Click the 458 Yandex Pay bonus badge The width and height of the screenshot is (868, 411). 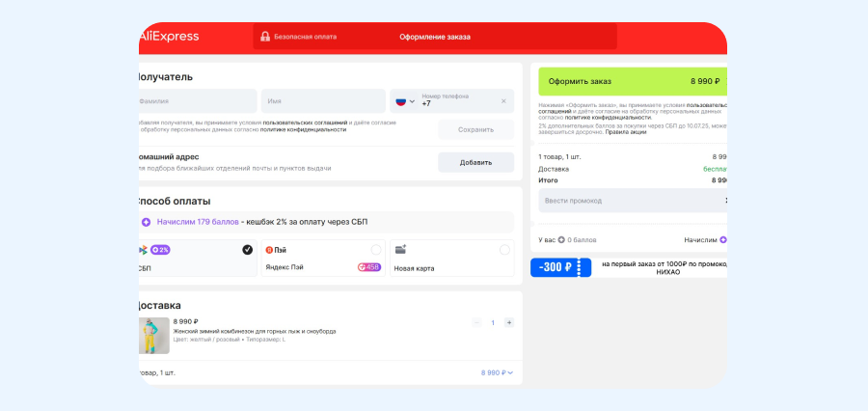coord(369,267)
